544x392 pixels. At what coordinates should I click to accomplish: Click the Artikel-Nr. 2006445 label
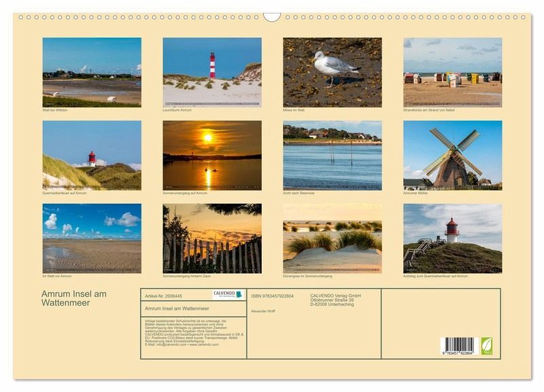[164, 296]
